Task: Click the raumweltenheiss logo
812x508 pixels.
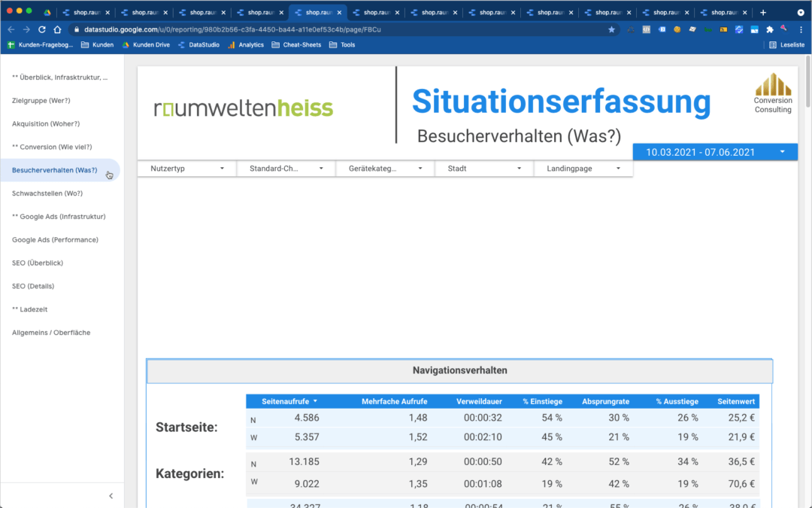Action: (243, 108)
